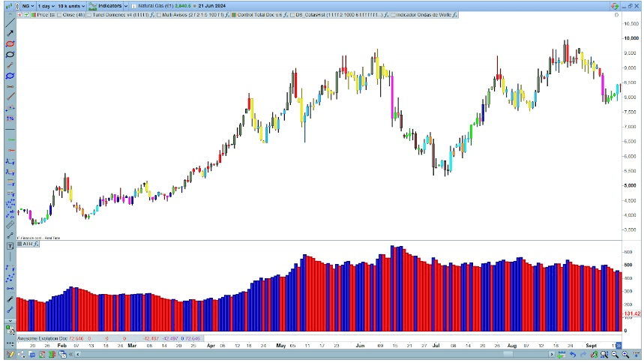Screen dimensions: 644x363
Task: Click the overflow dots icon at bottom-left
Action: [x=10, y=343]
